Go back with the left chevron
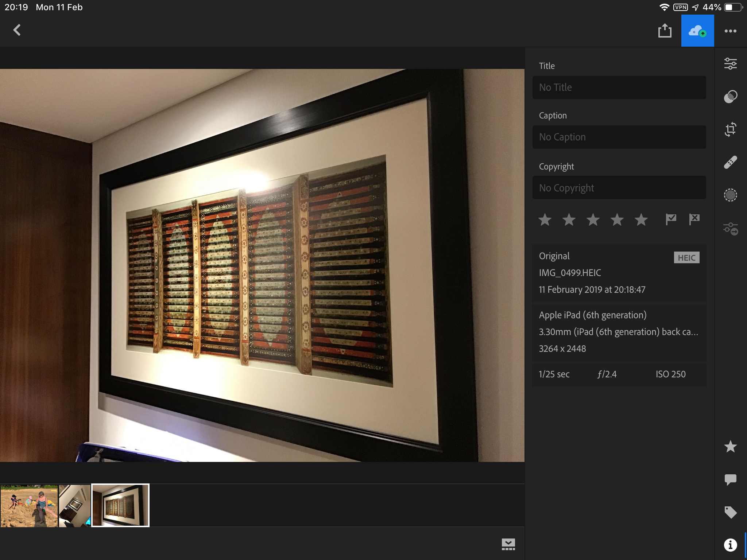The height and width of the screenshot is (560, 747). [x=17, y=30]
